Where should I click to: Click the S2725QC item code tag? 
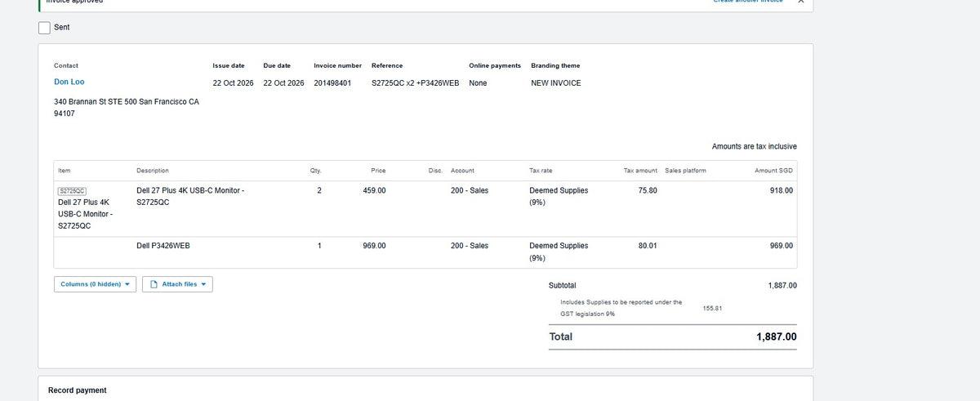click(x=73, y=190)
